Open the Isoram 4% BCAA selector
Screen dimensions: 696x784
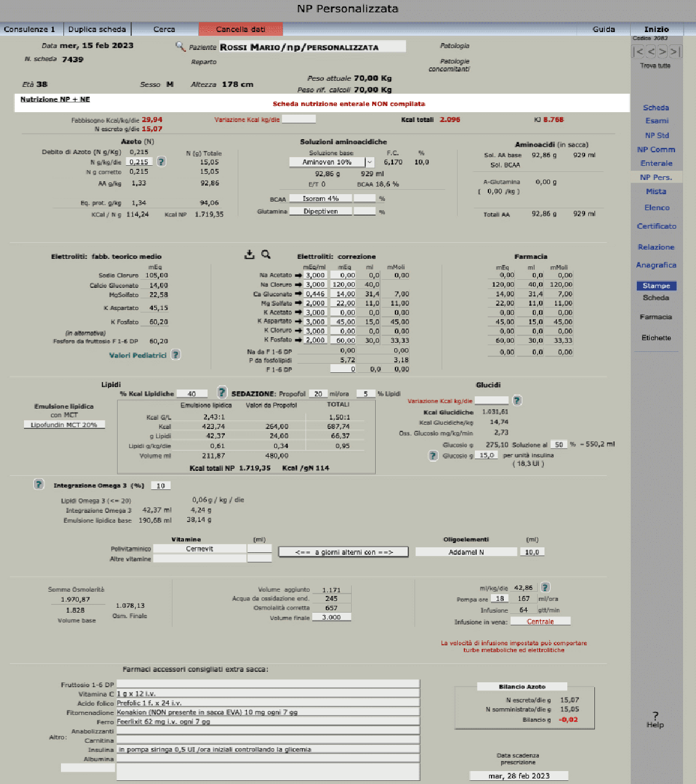[320, 198]
